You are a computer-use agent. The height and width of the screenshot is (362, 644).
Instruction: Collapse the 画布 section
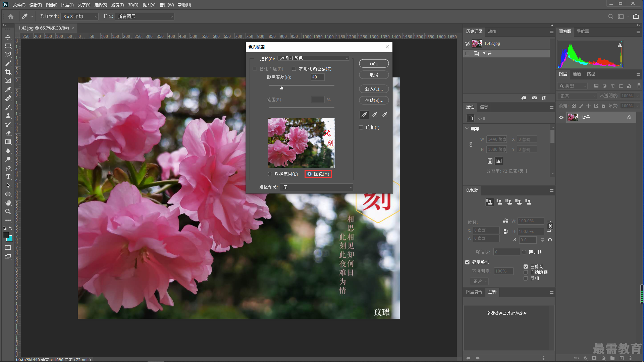click(x=467, y=128)
